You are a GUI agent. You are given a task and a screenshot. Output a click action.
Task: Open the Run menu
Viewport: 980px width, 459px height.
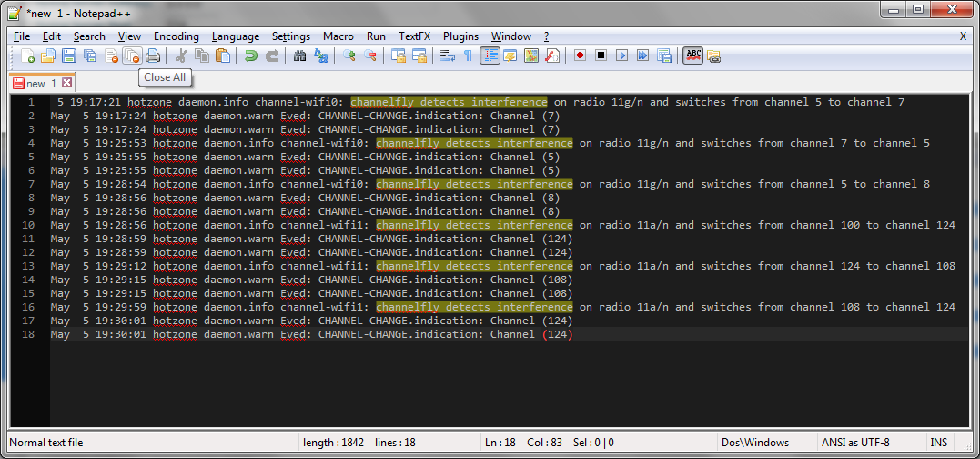(x=376, y=36)
